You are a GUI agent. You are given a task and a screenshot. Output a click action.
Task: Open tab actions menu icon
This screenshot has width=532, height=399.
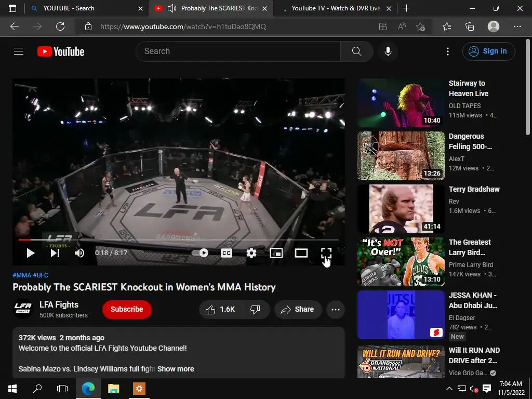pyautogui.click(x=12, y=8)
